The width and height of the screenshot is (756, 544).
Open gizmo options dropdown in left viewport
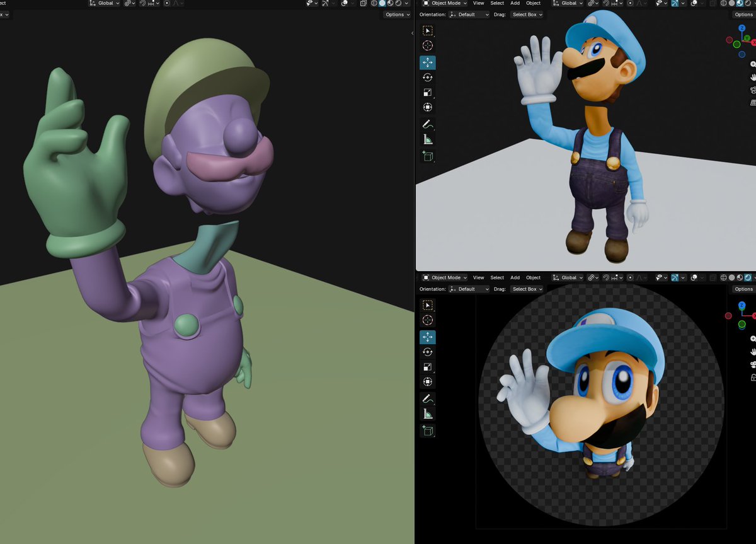pos(333,3)
